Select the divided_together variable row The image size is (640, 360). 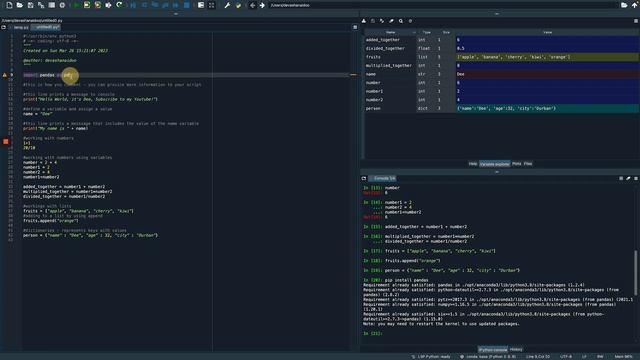click(x=502, y=49)
